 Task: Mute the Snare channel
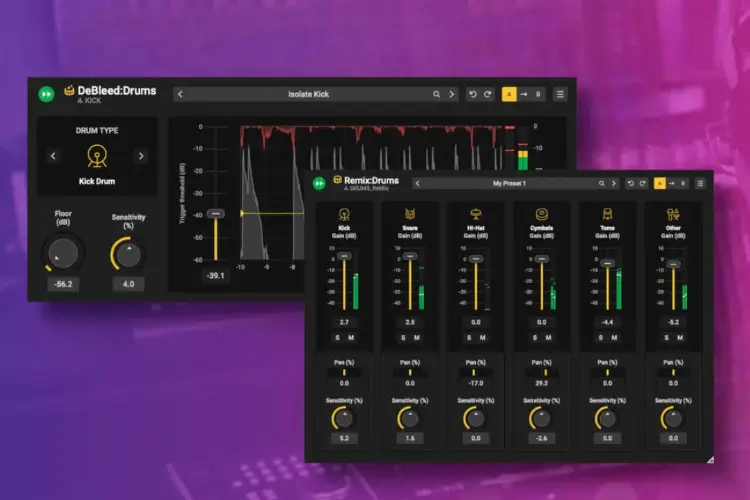tap(417, 338)
